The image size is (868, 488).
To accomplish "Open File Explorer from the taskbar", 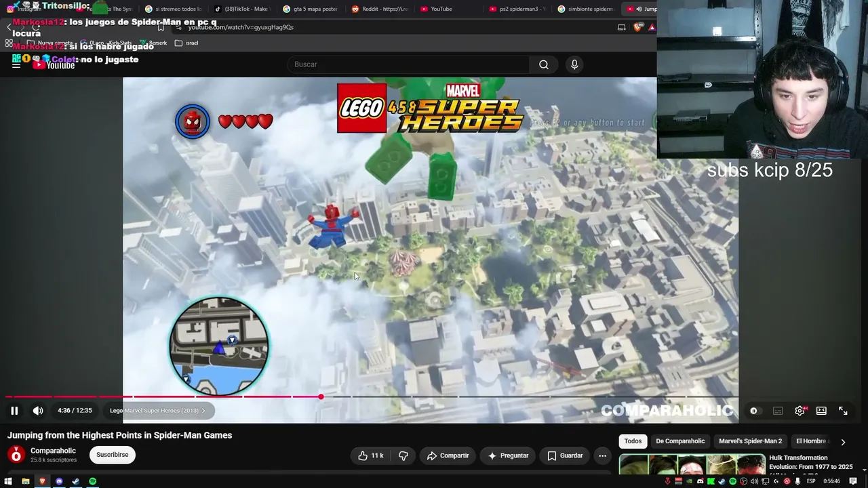I will [25, 481].
